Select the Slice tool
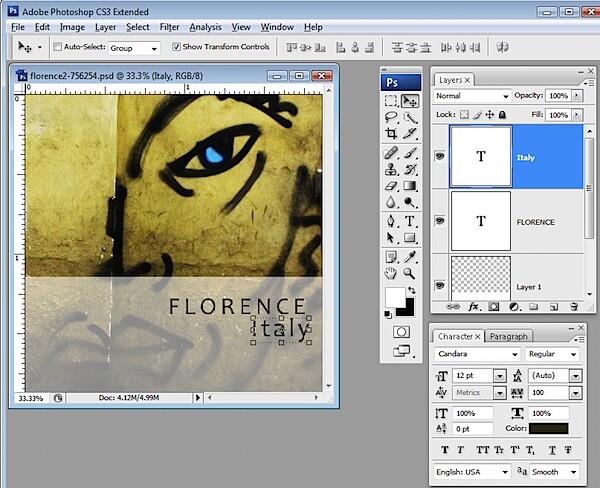This screenshot has width=600, height=488. click(409, 133)
